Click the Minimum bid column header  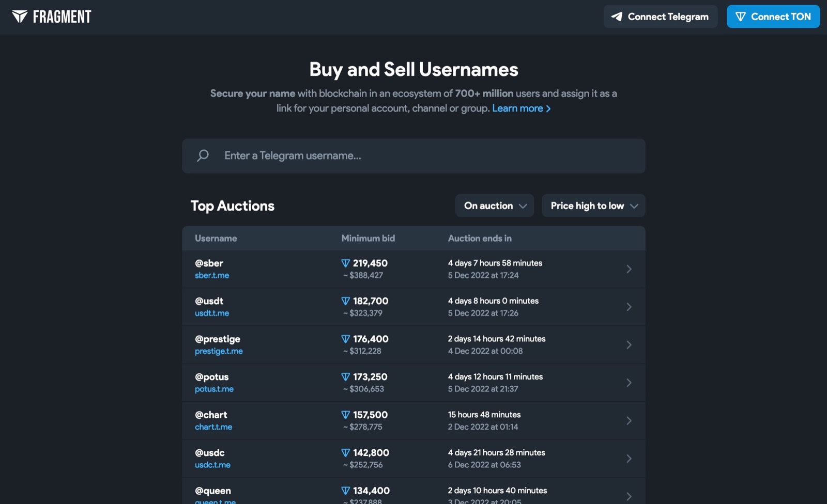368,238
